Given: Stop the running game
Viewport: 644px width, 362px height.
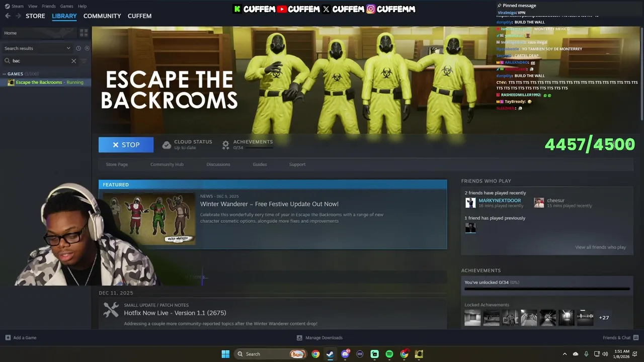Looking at the screenshot, I should pos(126,145).
